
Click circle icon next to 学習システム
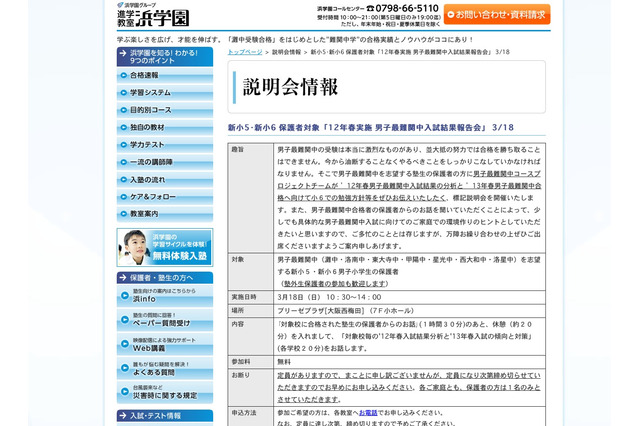pos(124,93)
